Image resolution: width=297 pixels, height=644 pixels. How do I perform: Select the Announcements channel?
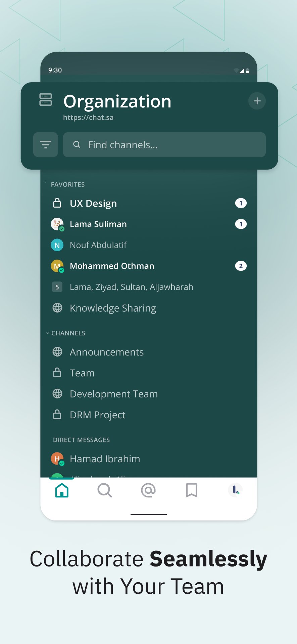106,352
